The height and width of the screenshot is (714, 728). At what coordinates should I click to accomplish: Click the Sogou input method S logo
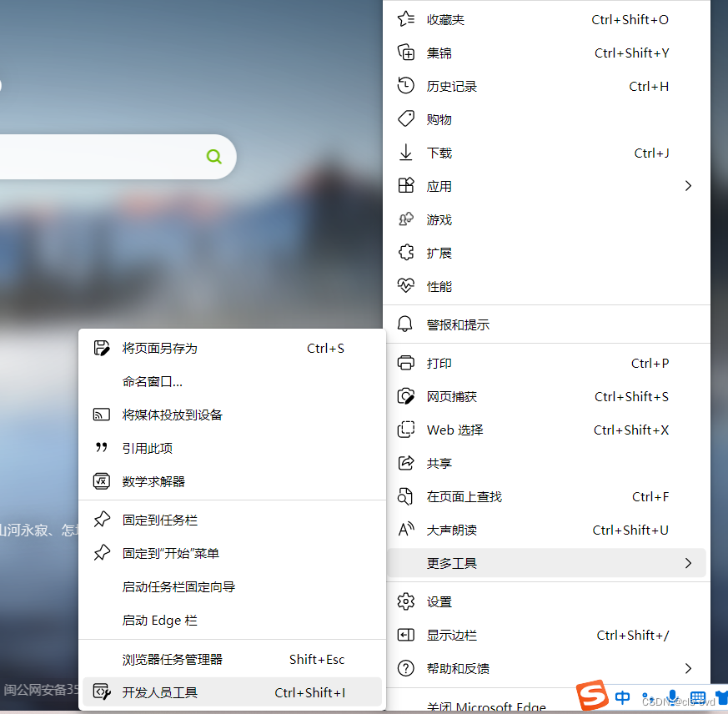592,696
